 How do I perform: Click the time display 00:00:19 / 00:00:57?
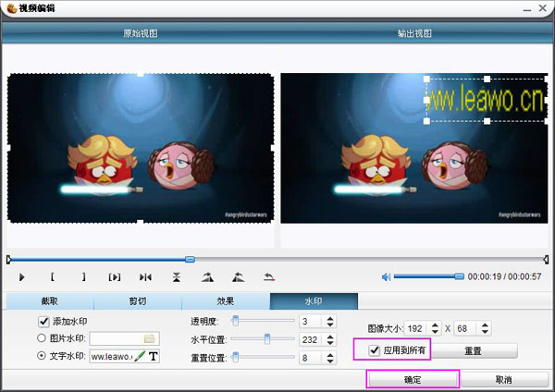click(x=504, y=276)
